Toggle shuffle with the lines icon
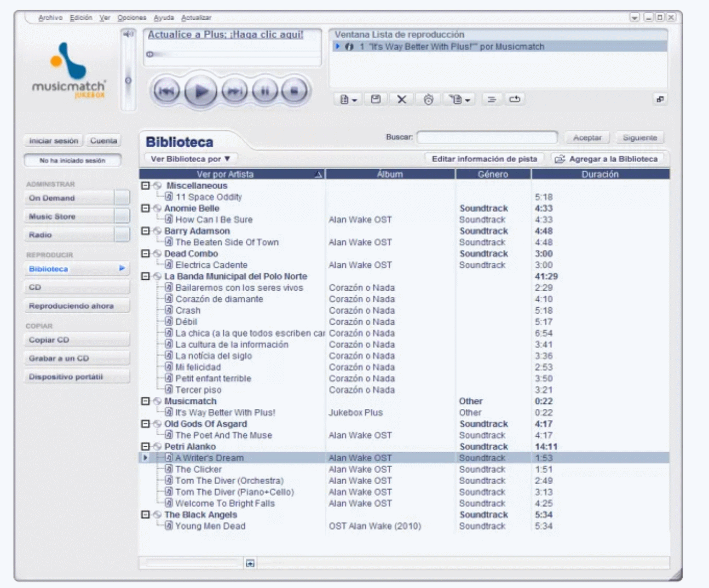 (492, 100)
